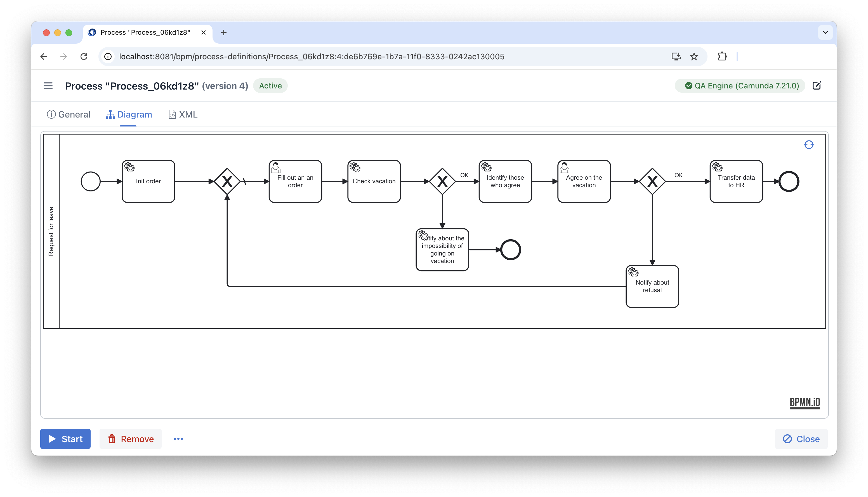Open the browser extensions puzzle icon

click(722, 56)
